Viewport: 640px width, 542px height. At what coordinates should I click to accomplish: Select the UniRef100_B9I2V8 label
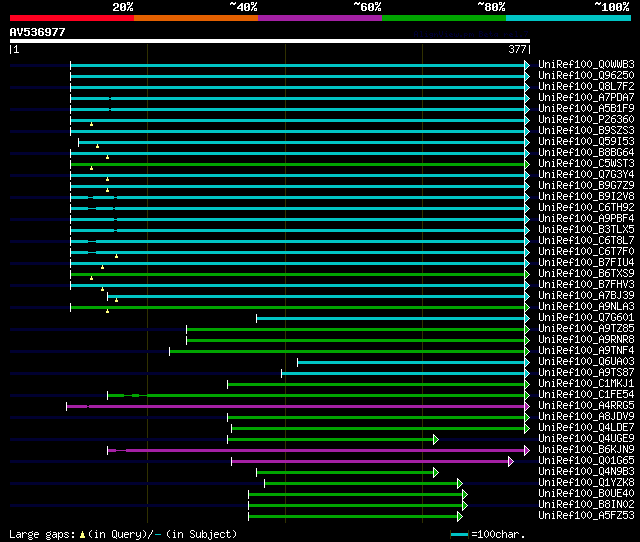click(x=586, y=197)
